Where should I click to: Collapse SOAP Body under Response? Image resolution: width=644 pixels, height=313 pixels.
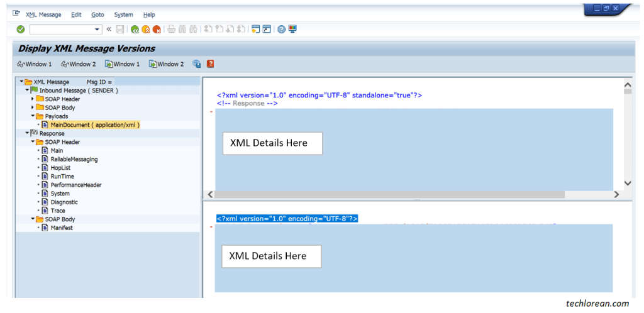click(x=33, y=219)
